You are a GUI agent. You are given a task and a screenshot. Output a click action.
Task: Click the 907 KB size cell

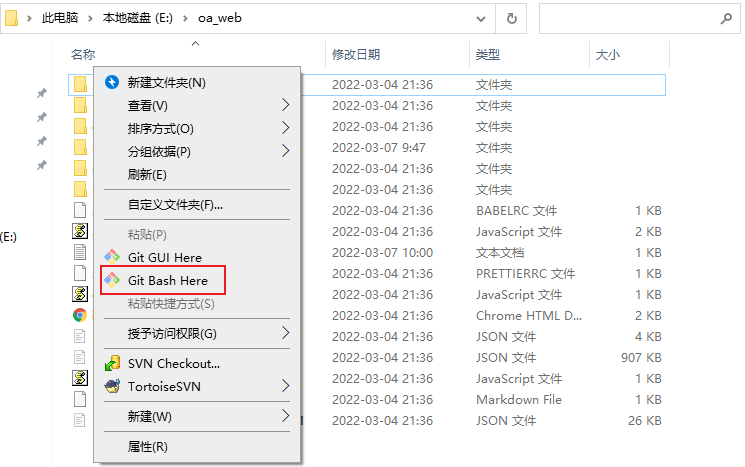pos(641,357)
